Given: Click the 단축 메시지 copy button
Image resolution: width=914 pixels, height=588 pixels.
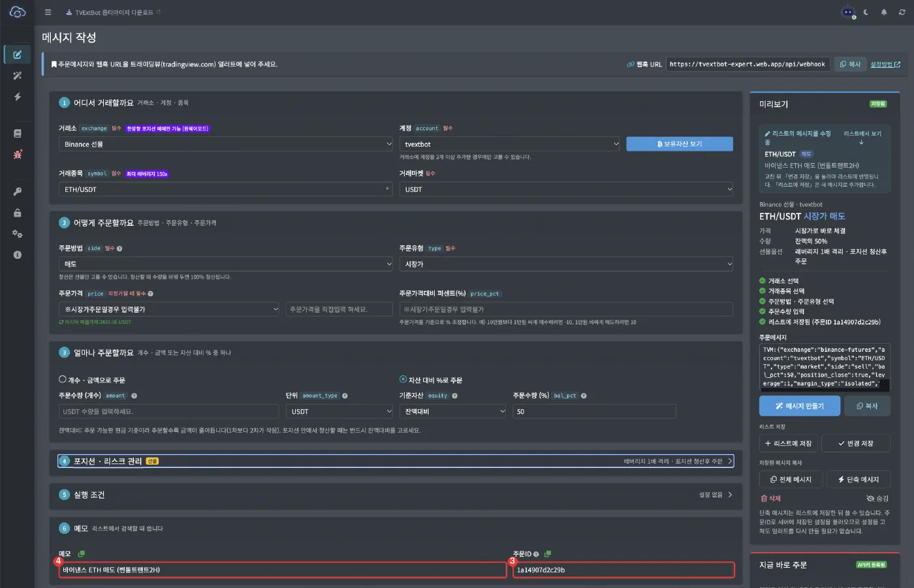Looking at the screenshot, I should pos(859,480).
